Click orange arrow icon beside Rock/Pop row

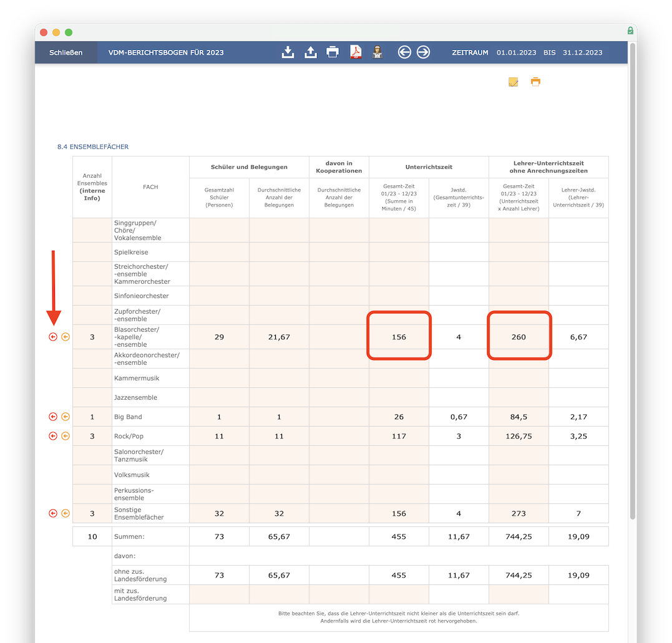tap(66, 436)
